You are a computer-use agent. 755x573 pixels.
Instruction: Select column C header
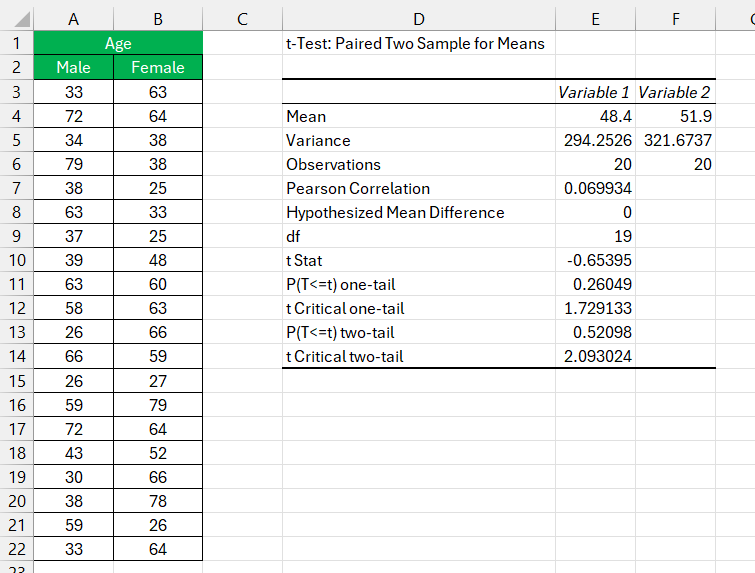pos(242,19)
